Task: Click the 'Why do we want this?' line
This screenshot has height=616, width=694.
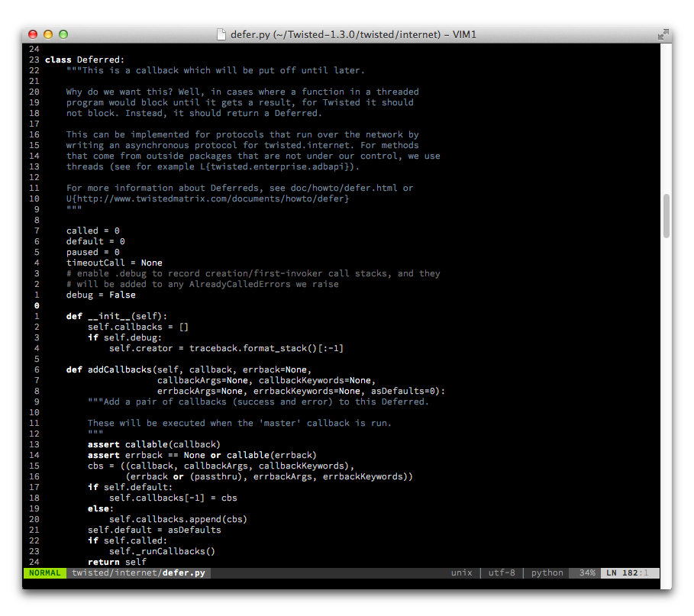Action: coord(243,92)
